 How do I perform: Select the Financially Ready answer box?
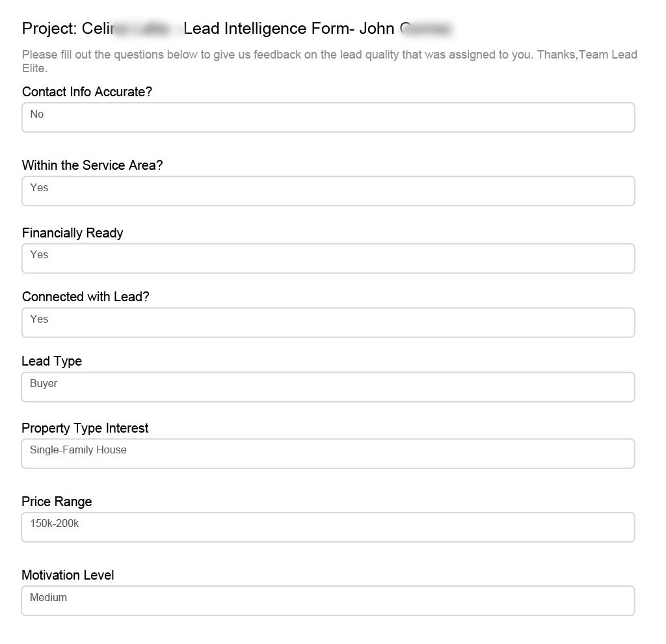coord(328,258)
